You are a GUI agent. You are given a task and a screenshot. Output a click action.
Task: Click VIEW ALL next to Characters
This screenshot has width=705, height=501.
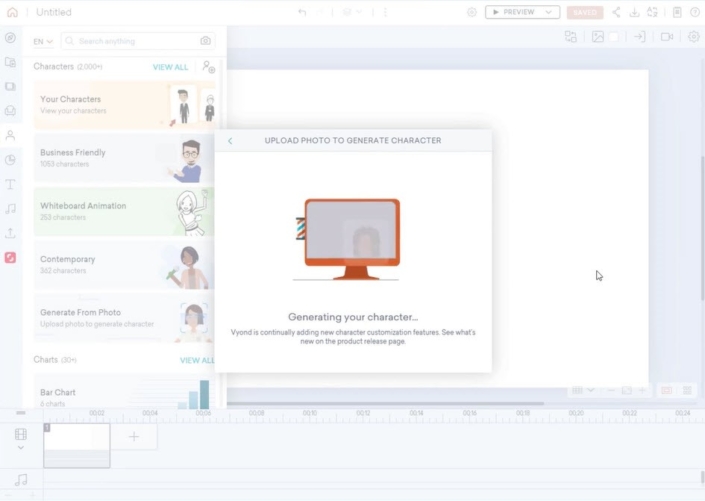click(170, 67)
